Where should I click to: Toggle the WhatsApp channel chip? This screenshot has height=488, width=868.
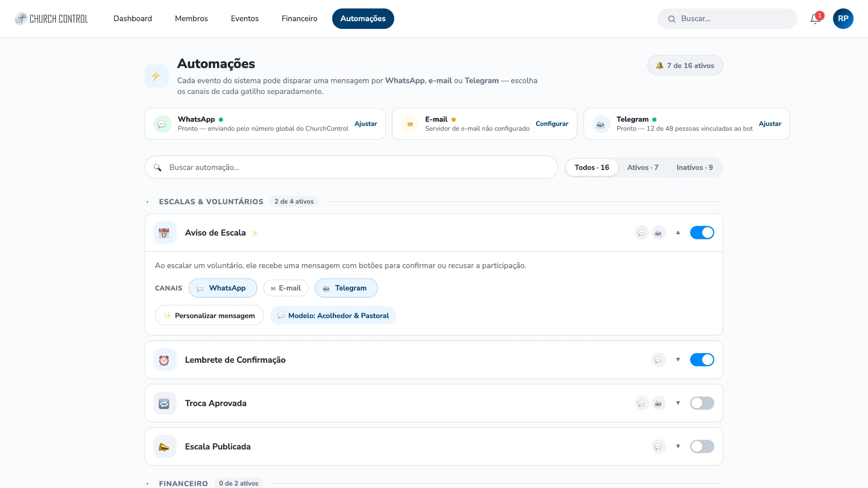coord(223,288)
